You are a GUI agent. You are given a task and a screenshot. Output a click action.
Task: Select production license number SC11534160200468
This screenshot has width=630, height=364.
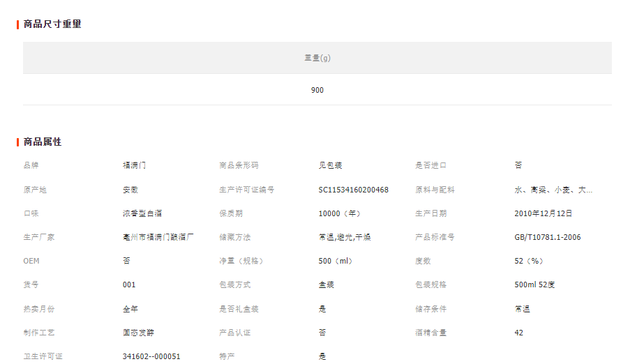click(353, 190)
